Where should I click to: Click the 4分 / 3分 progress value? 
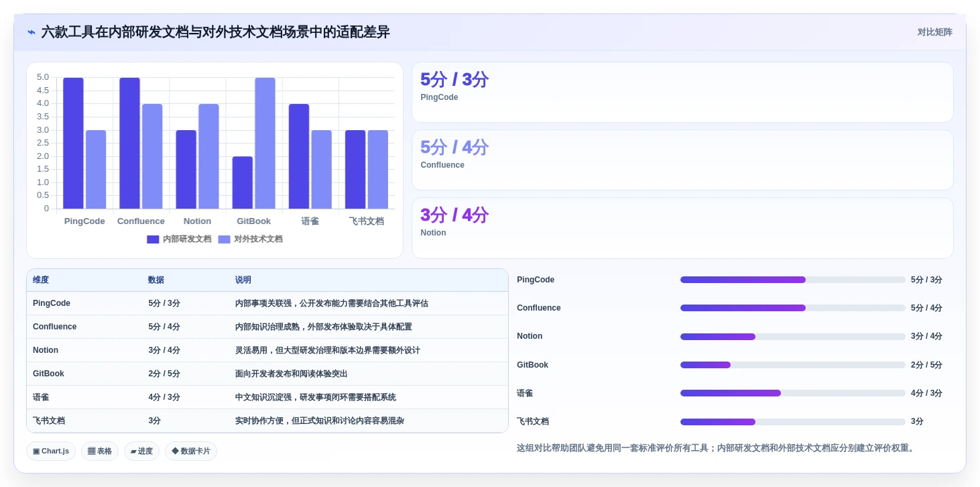(x=926, y=393)
